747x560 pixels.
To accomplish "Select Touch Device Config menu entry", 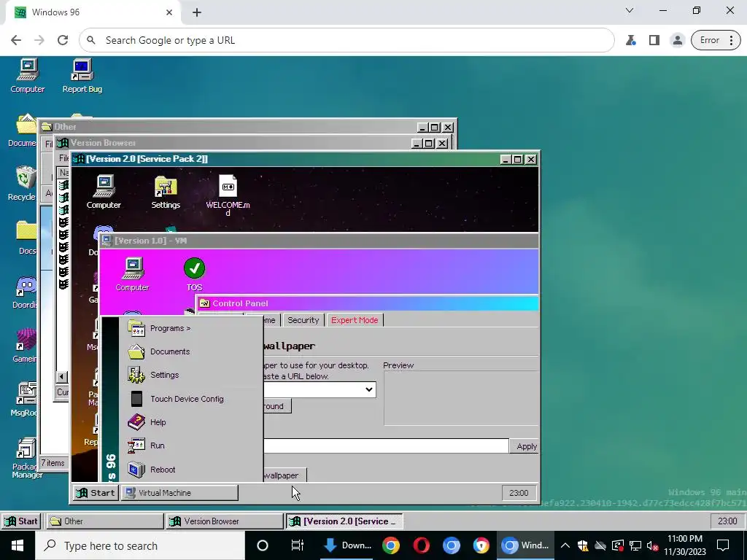I will (x=192, y=399).
